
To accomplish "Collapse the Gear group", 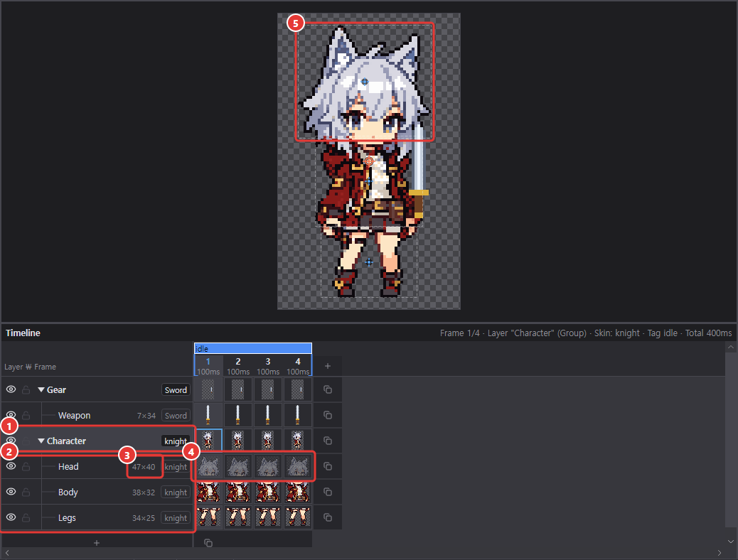I will (41, 389).
